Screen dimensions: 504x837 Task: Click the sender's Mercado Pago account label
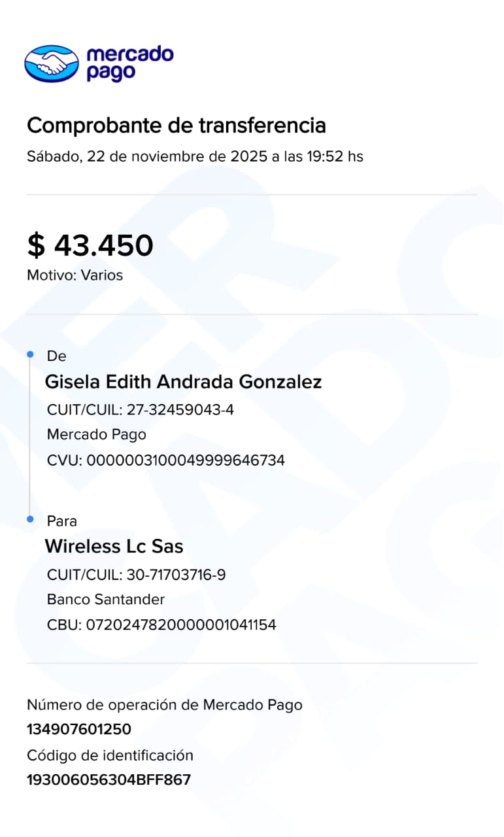pos(97,435)
